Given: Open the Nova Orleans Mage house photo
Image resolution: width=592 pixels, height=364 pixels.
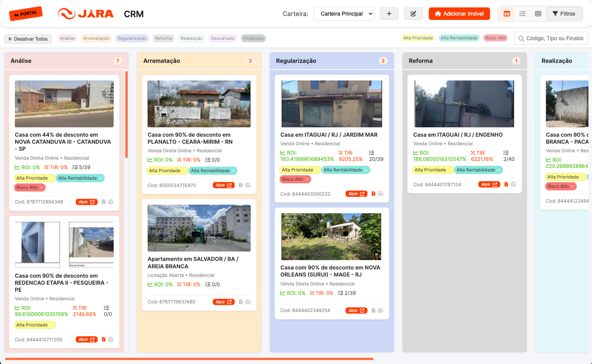Looking at the screenshot, I should [331, 237].
